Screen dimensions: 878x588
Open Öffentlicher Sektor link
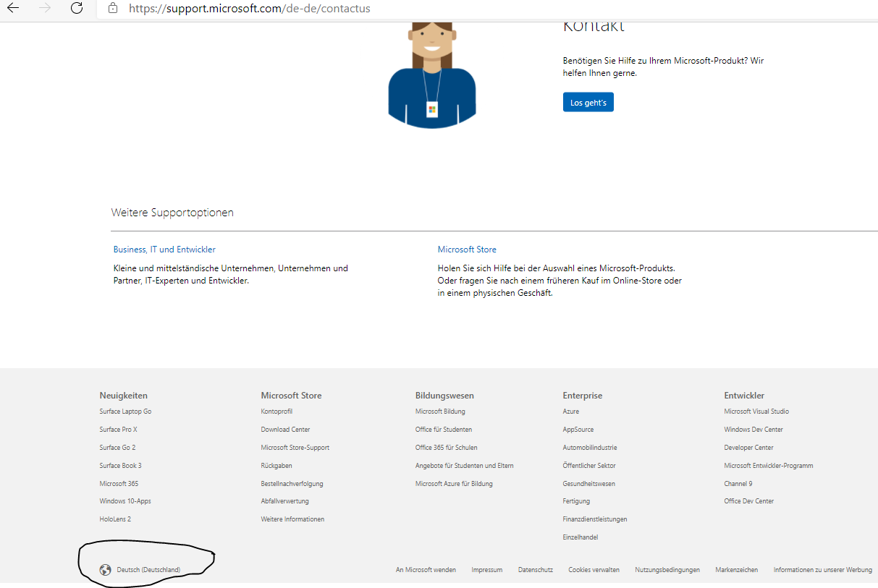(x=589, y=466)
